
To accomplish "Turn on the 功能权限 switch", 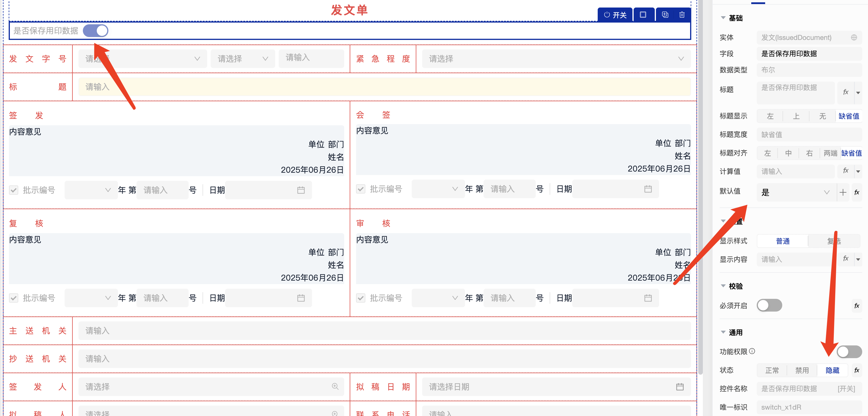I will pyautogui.click(x=849, y=352).
